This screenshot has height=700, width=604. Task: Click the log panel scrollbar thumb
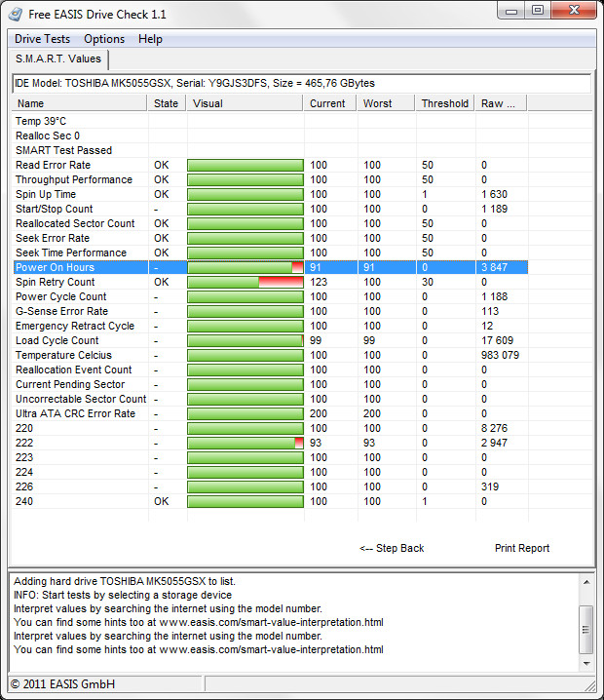pos(586,630)
